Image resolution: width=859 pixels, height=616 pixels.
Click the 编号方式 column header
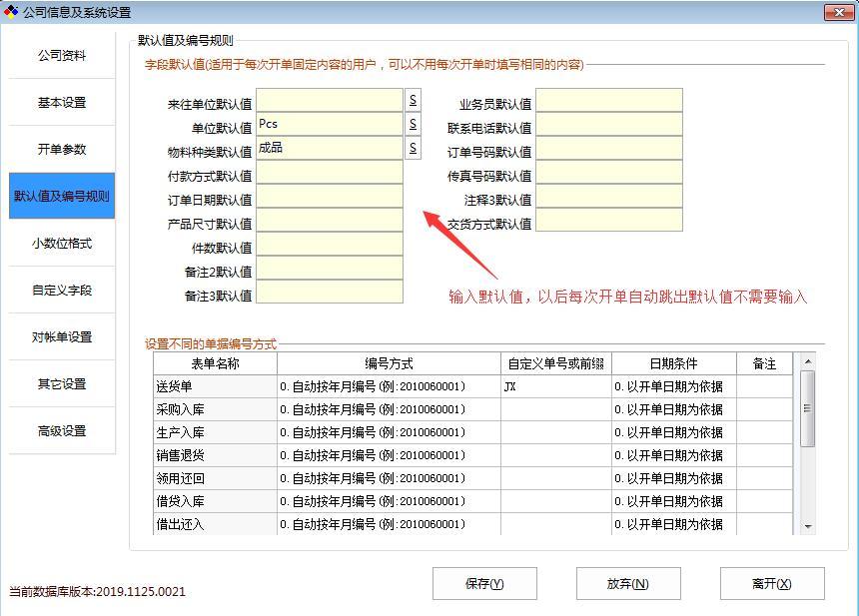click(389, 363)
